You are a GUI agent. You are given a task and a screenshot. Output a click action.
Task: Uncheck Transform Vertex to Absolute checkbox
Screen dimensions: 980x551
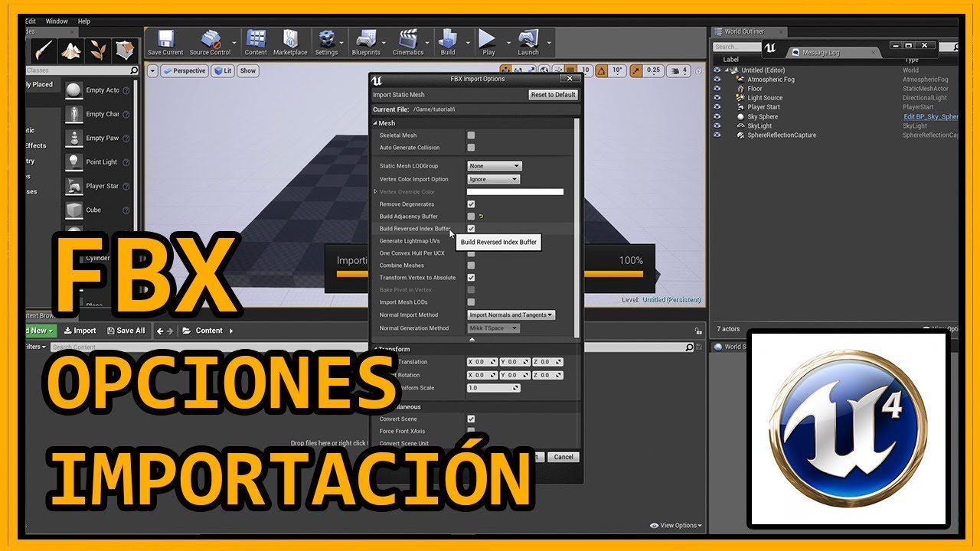coord(471,278)
